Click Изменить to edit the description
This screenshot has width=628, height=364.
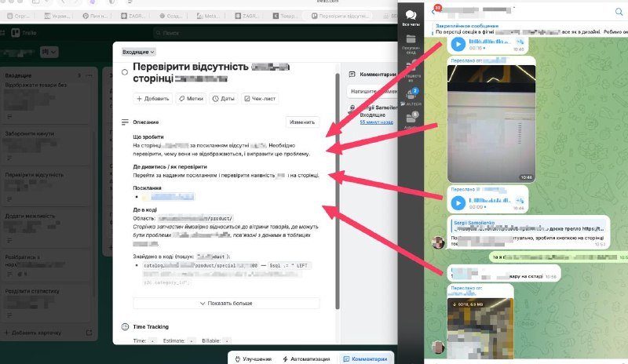(302, 122)
